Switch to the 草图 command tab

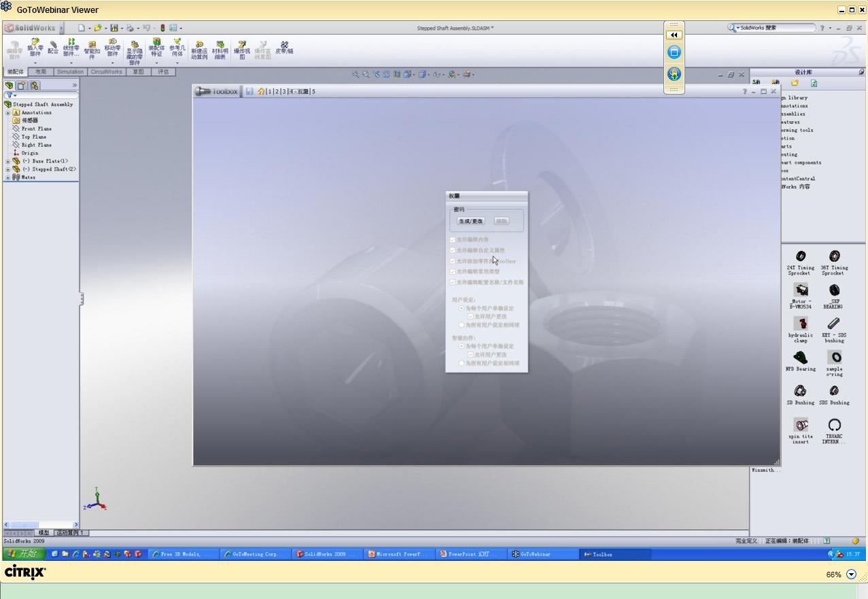[138, 71]
